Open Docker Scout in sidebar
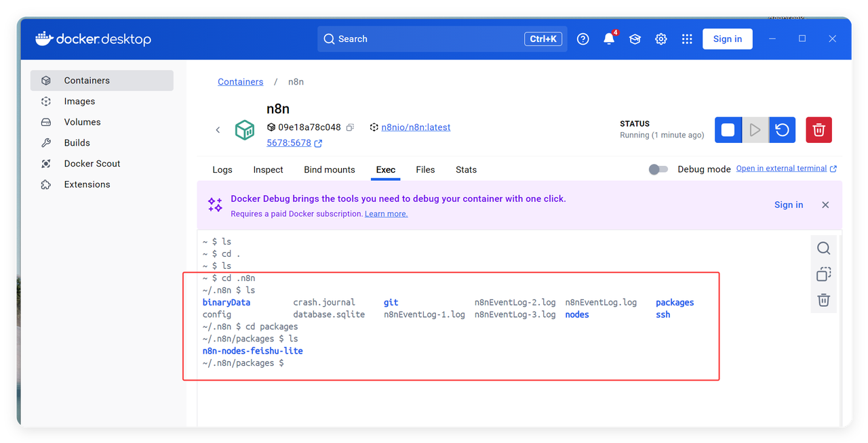The height and width of the screenshot is (443, 868). pos(102,164)
